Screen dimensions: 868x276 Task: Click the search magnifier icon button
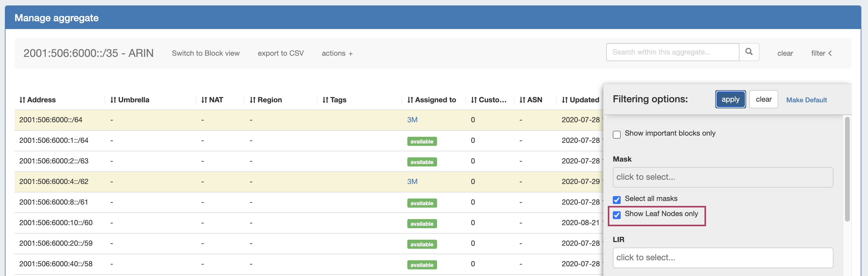coord(748,52)
